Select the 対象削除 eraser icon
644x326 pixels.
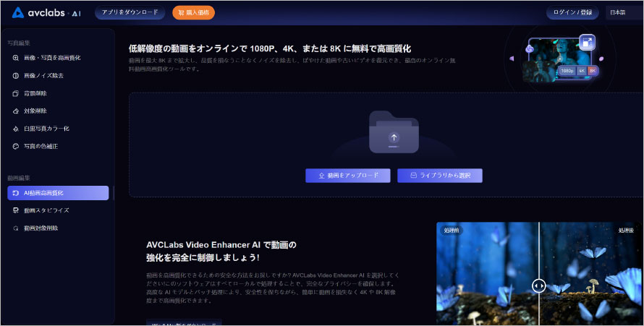pyautogui.click(x=16, y=111)
